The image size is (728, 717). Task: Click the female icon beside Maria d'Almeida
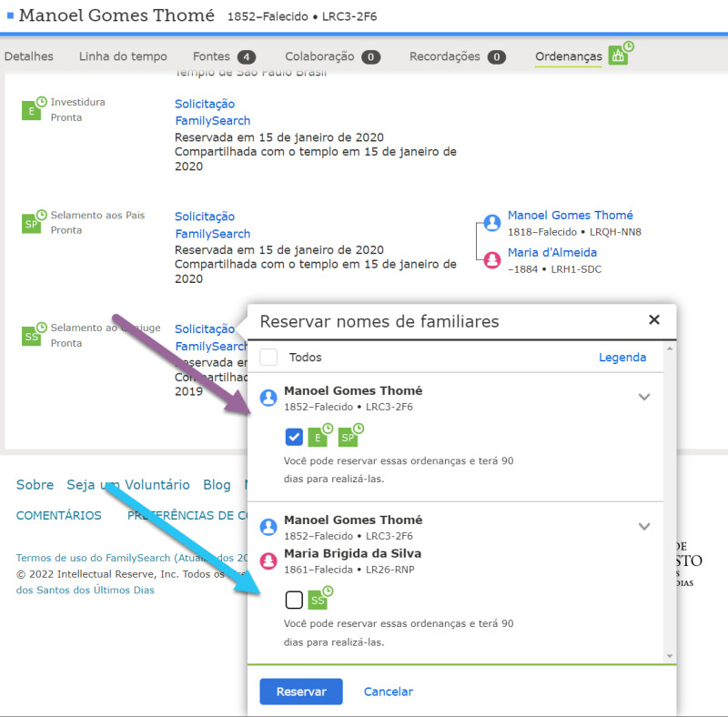(x=492, y=260)
